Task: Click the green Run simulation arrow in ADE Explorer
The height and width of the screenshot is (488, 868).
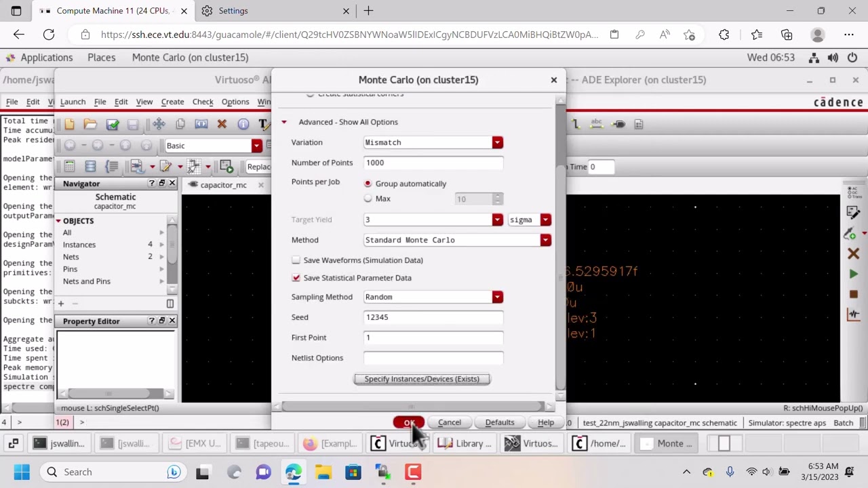Action: point(853,274)
